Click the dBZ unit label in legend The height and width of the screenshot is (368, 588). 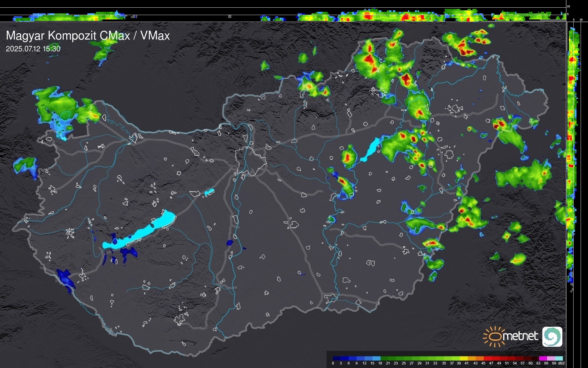561,363
